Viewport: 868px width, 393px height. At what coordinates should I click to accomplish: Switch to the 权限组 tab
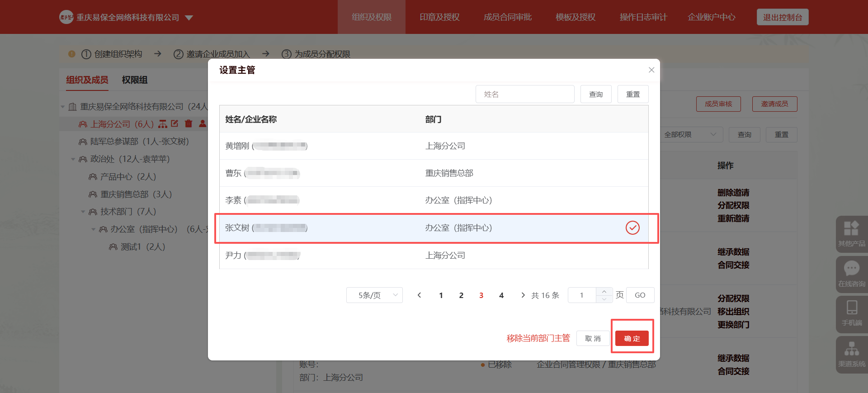coord(134,80)
